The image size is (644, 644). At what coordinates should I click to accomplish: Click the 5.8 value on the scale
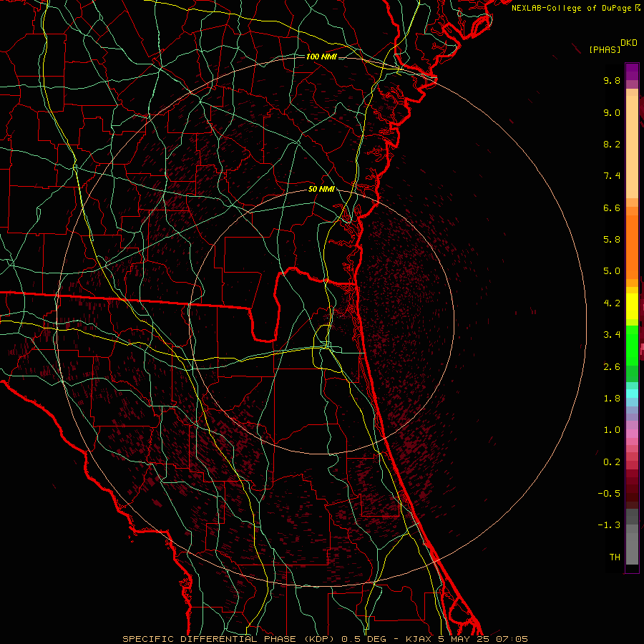click(612, 240)
